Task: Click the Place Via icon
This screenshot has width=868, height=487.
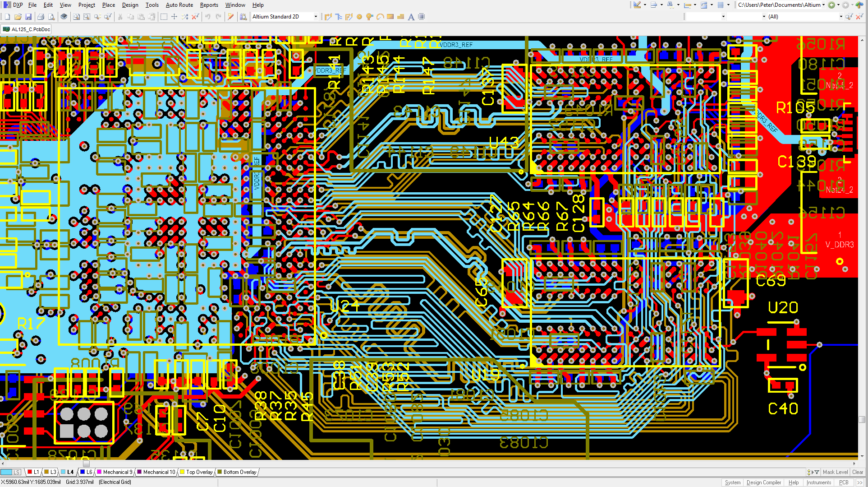Action: click(x=359, y=17)
